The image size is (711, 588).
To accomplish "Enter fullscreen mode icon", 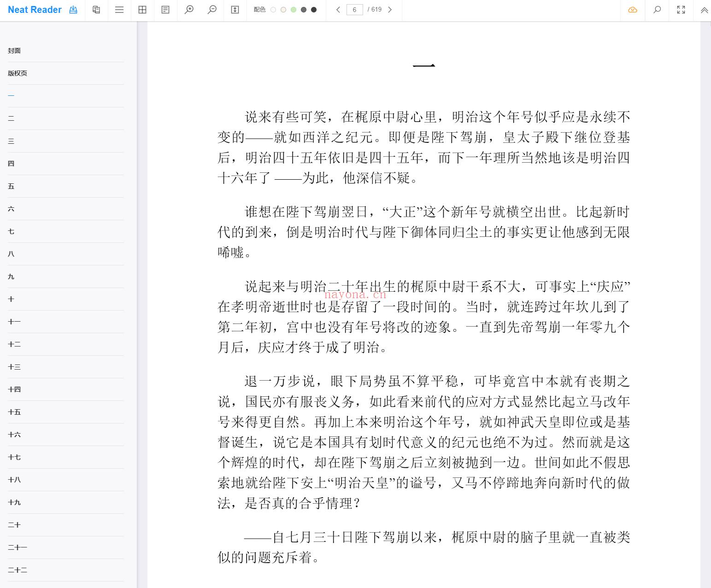I will click(681, 10).
